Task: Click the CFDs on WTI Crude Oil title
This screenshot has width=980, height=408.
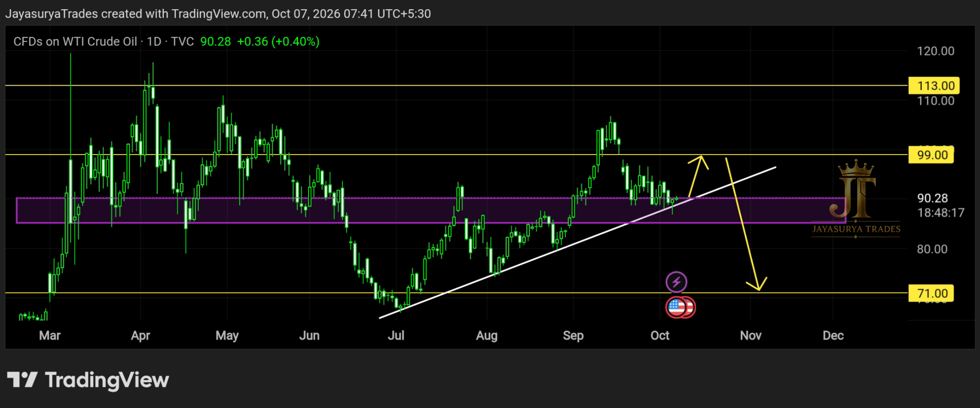Action: point(75,41)
